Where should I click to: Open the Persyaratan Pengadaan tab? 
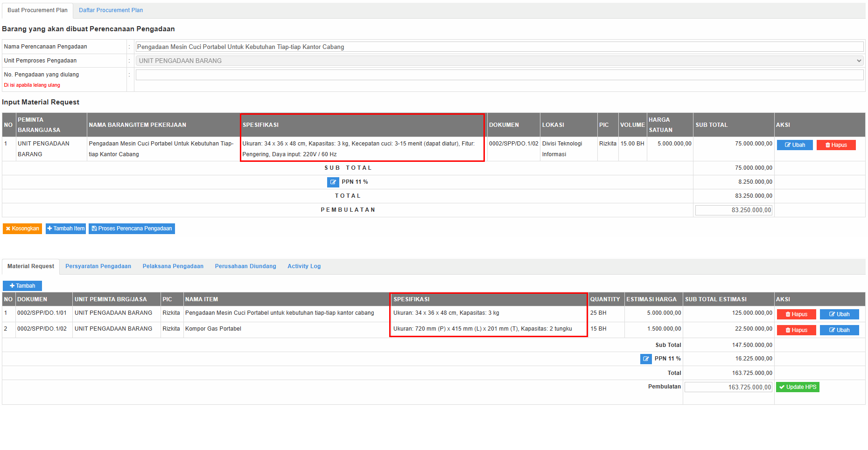[x=98, y=266]
